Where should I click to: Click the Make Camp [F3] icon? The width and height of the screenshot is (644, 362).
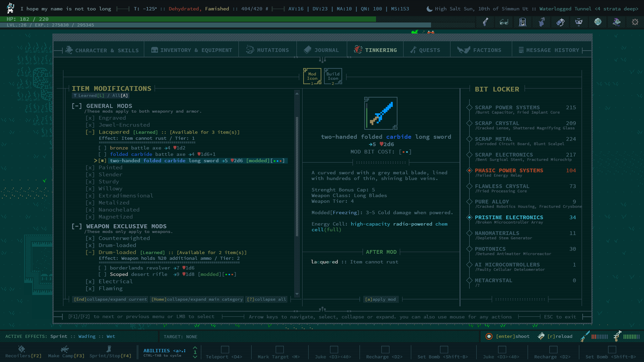[66, 349]
